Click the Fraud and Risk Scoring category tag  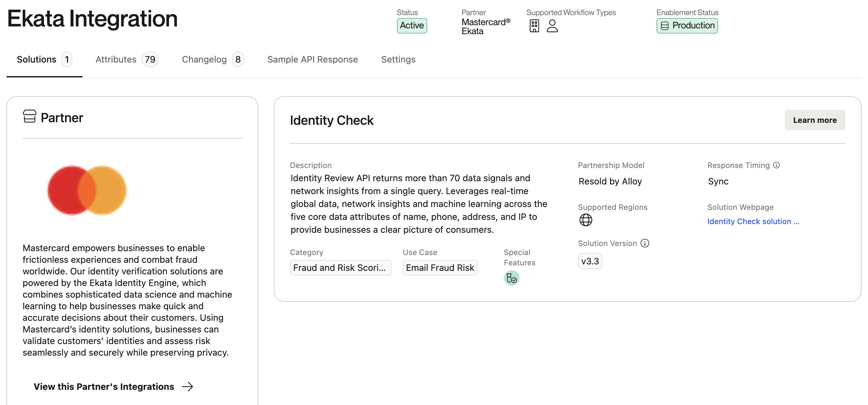(340, 268)
